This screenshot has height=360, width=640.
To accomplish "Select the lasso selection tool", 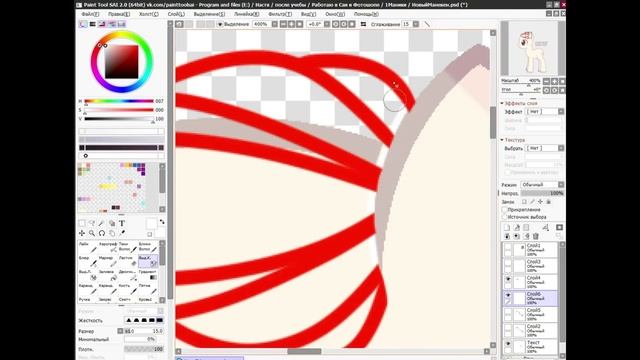I will click(x=92, y=223).
